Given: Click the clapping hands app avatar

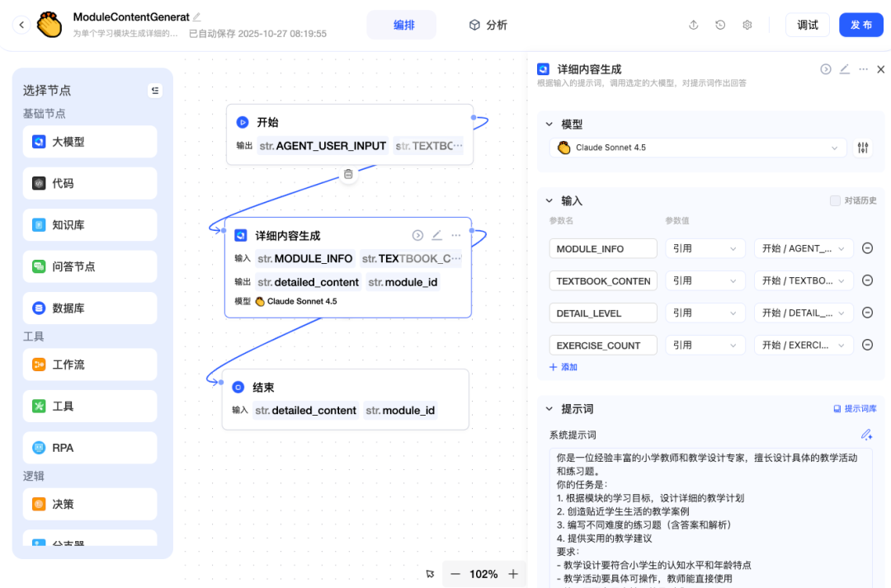Looking at the screenshot, I should [49, 25].
